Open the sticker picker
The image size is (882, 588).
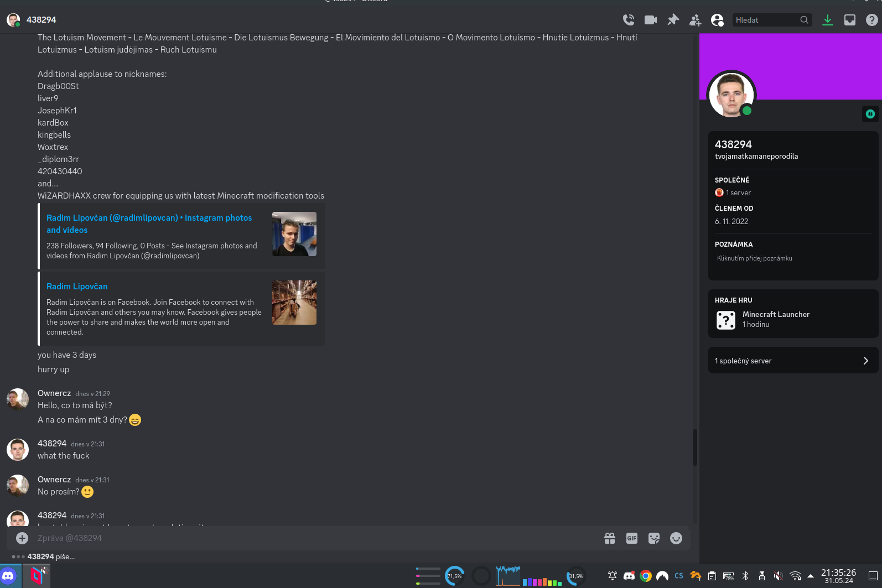(654, 538)
